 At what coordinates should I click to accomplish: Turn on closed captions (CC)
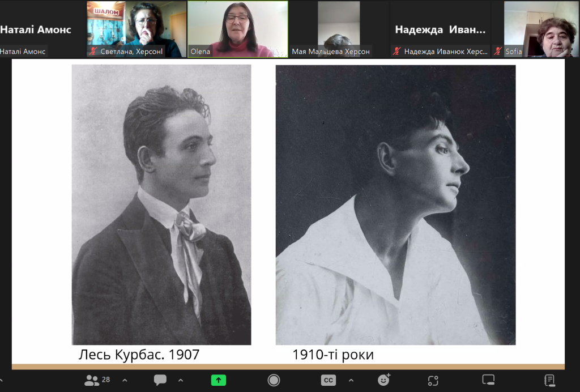tap(329, 380)
